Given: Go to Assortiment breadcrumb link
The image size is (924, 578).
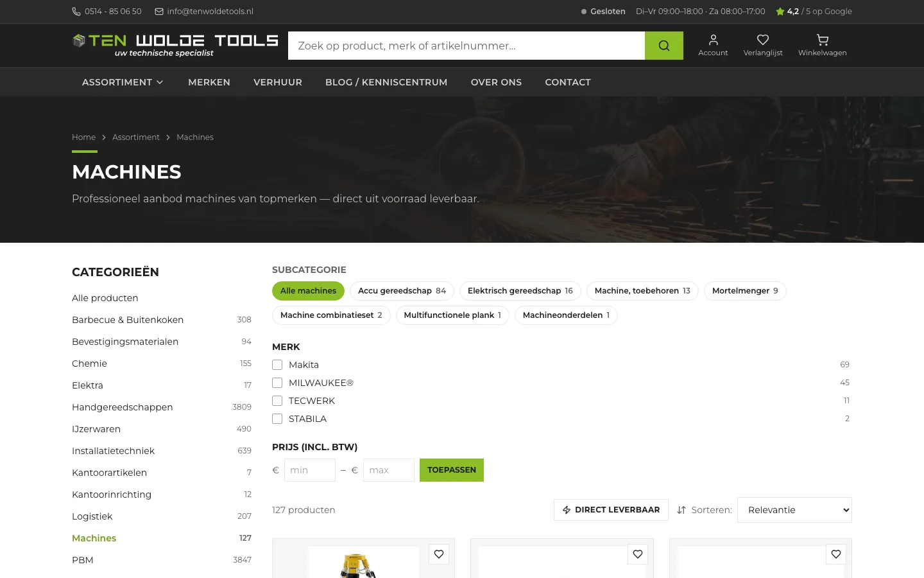Looking at the screenshot, I should (136, 137).
